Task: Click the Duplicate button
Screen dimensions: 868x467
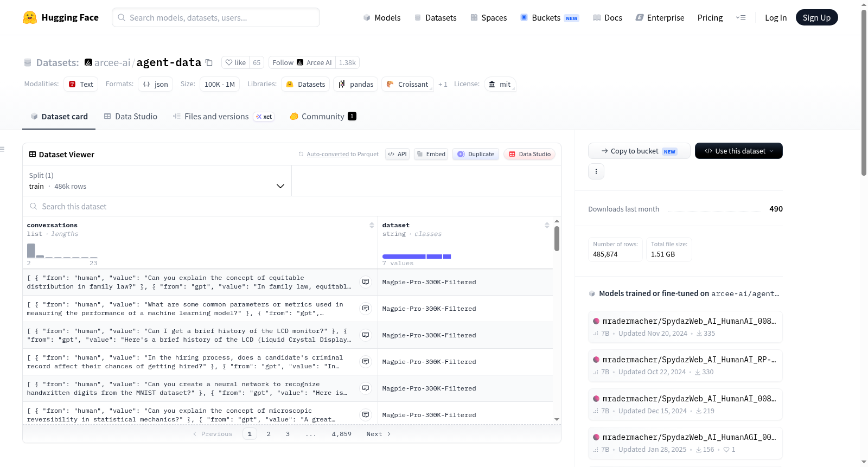Action: pos(476,154)
